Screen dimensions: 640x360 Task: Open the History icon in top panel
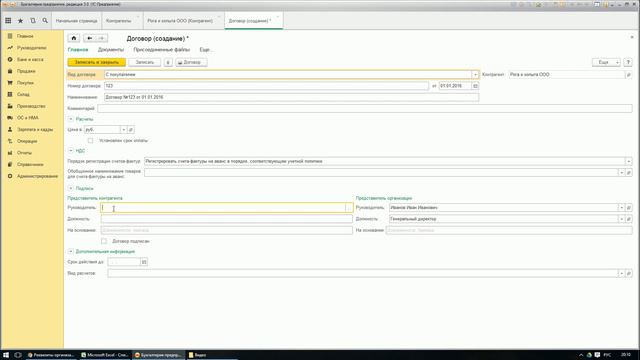(x=33, y=20)
